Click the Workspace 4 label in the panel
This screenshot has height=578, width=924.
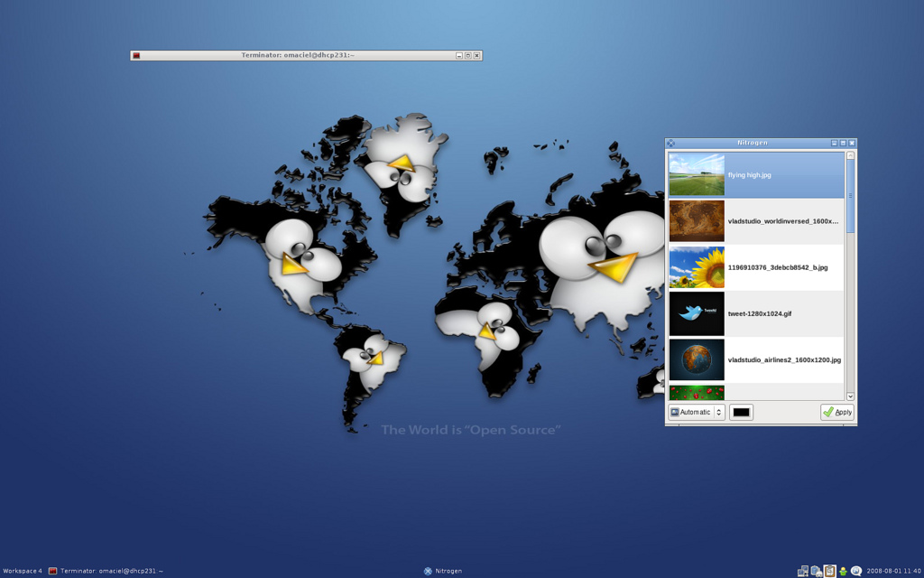(x=23, y=571)
